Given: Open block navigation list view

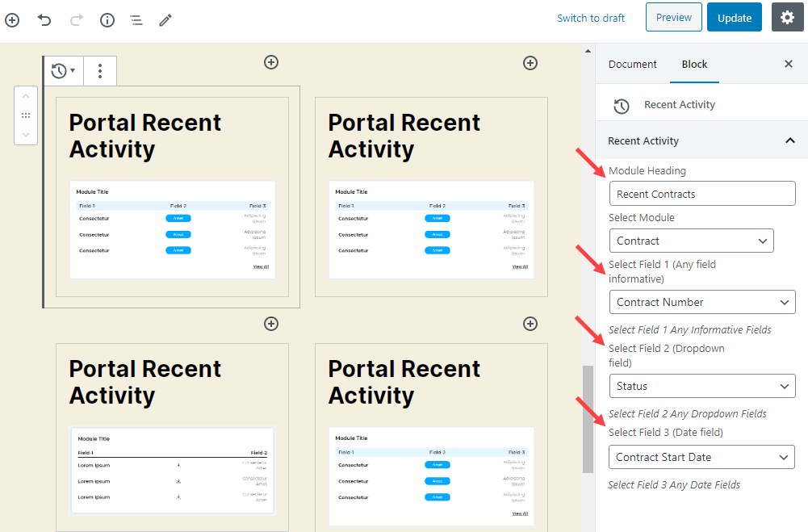Looking at the screenshot, I should pyautogui.click(x=136, y=19).
